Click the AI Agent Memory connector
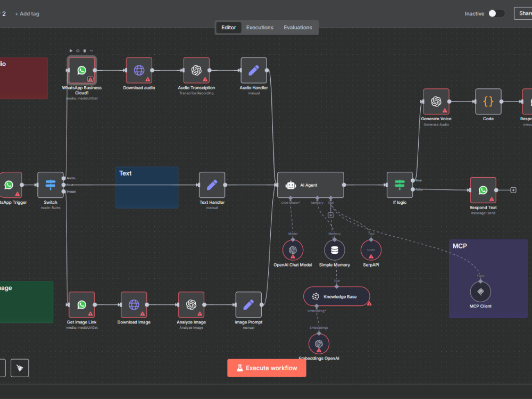The width and height of the screenshot is (532, 399). (x=317, y=198)
